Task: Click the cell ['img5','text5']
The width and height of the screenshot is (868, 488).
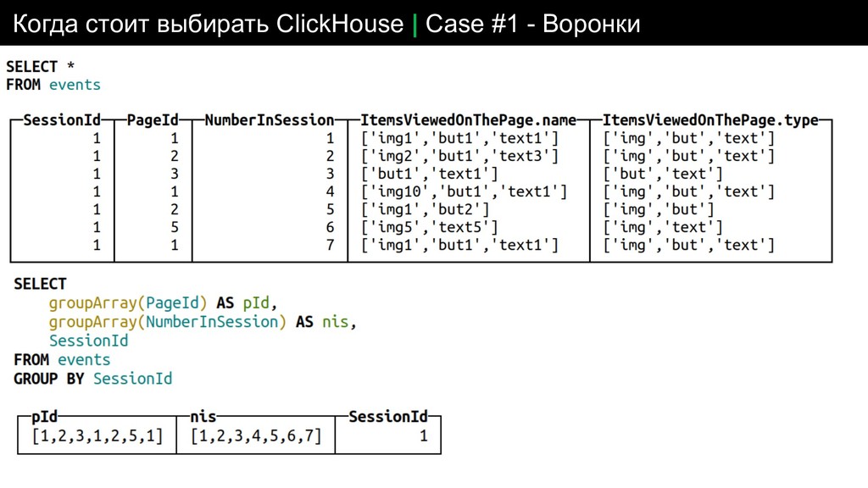Action: click(x=430, y=227)
